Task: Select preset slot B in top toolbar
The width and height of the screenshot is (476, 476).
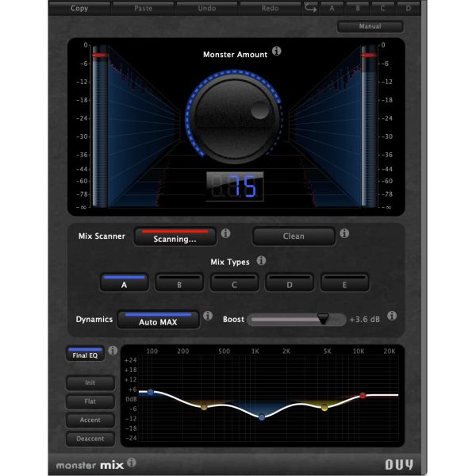Action: (358, 8)
